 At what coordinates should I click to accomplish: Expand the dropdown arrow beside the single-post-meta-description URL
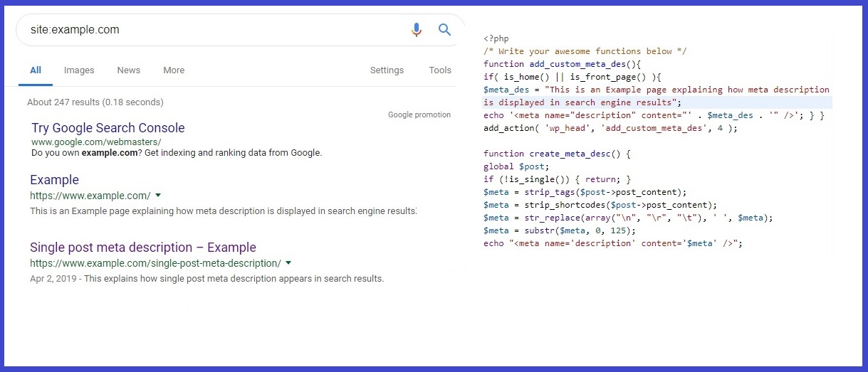tap(288, 262)
